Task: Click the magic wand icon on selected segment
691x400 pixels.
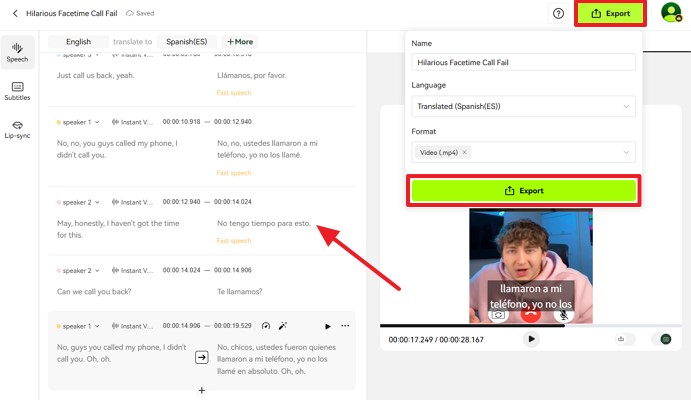Action: point(283,326)
